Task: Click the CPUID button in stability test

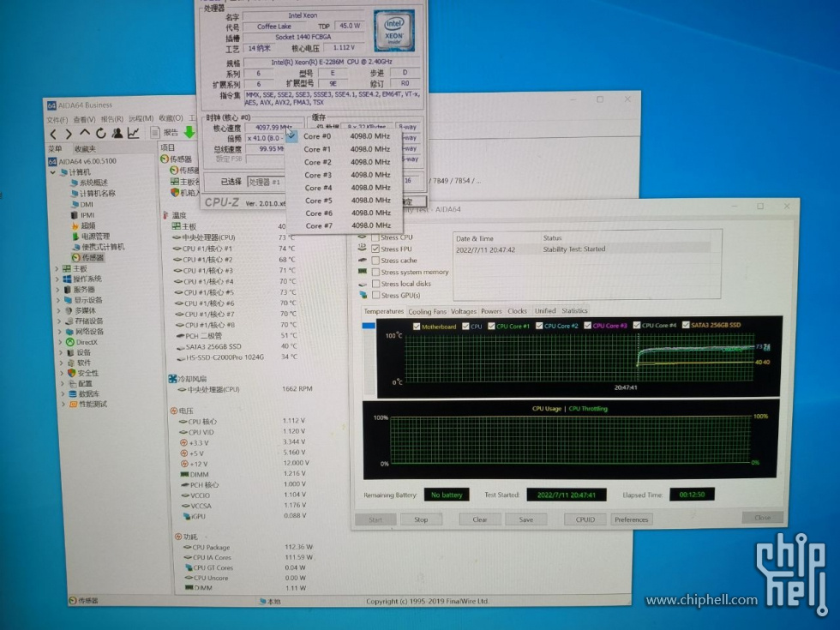Action: (x=585, y=519)
